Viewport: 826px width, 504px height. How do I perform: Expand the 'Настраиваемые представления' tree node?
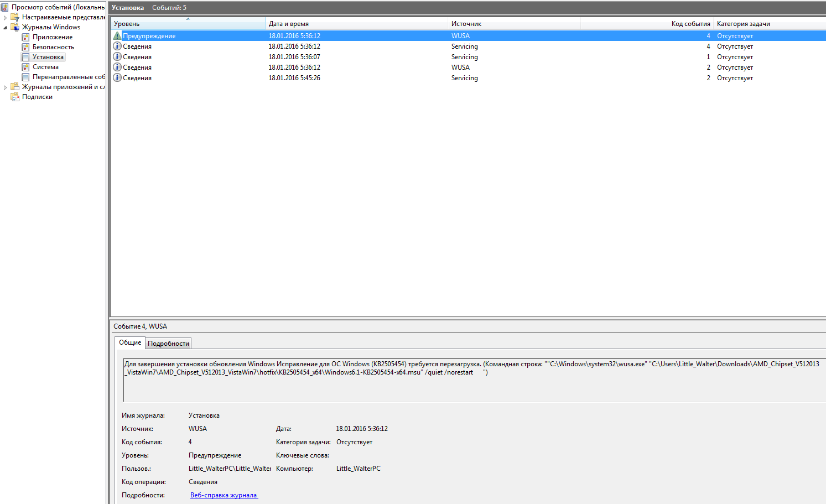tap(6, 17)
